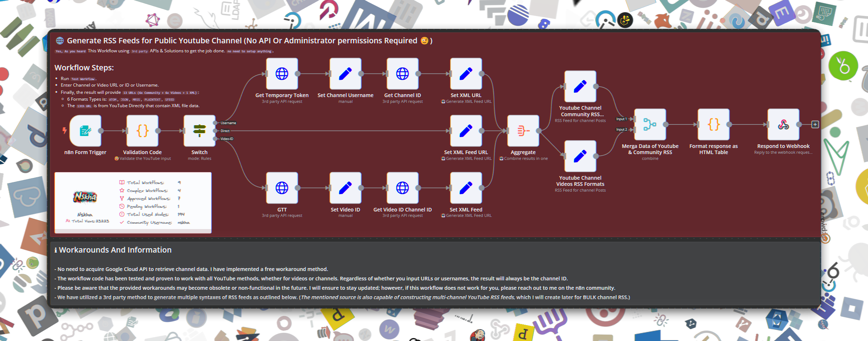Click the 'Community Username: nskha' row
The width and height of the screenshot is (868, 341).
click(x=155, y=223)
